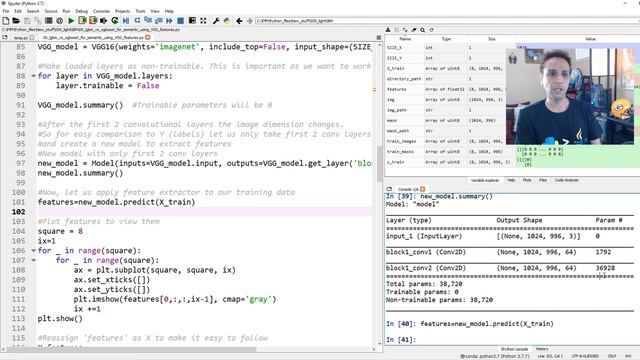
Task: Run selection or current line icon
Action: point(104,20)
